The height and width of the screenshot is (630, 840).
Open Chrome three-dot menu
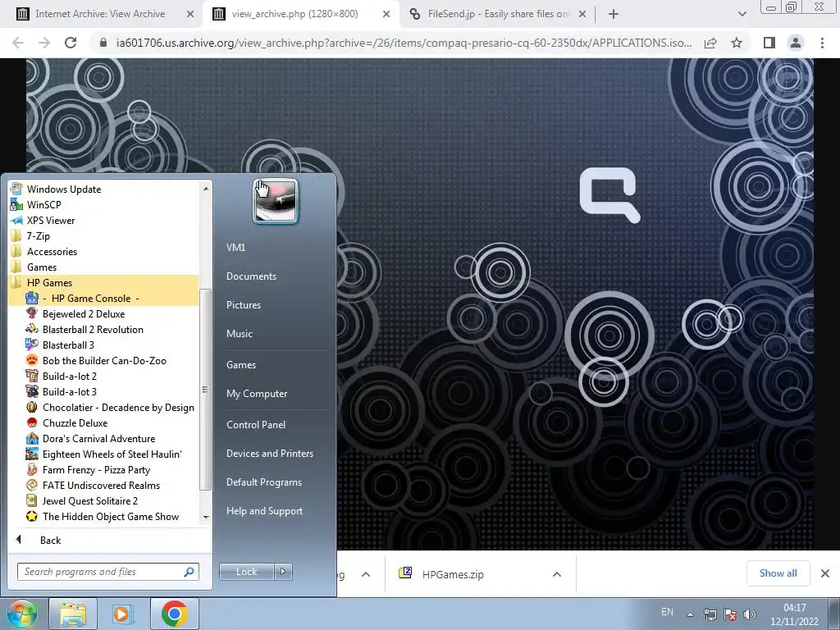click(x=822, y=43)
